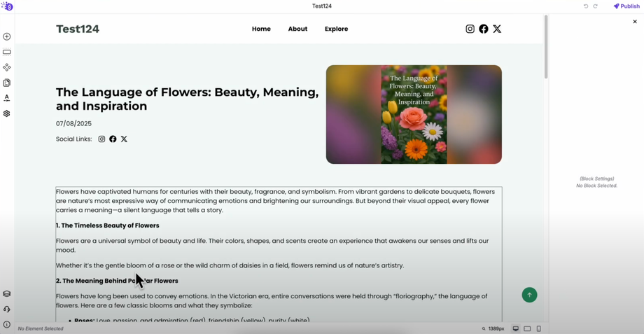Open the layers stack icon in sidebar
Image resolution: width=644 pixels, height=334 pixels.
point(6,294)
